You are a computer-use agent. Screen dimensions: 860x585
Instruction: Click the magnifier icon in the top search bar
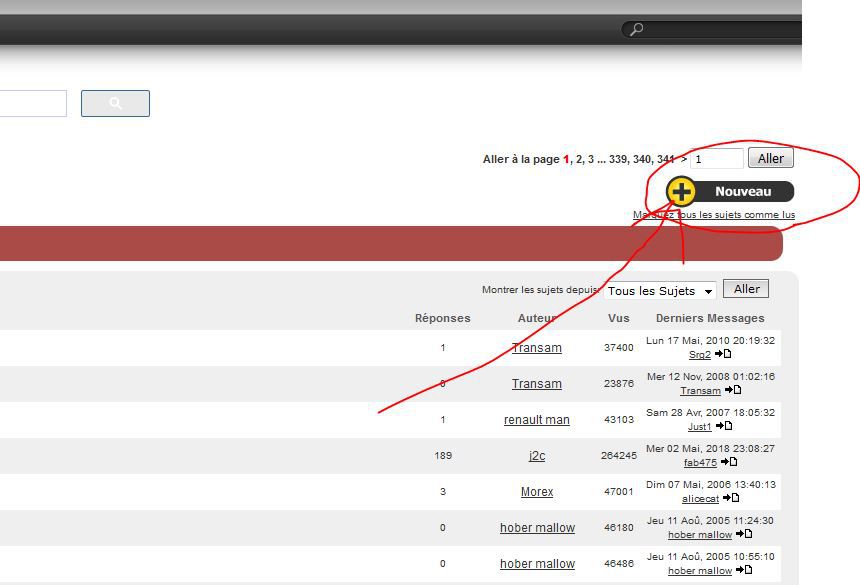(x=635, y=30)
